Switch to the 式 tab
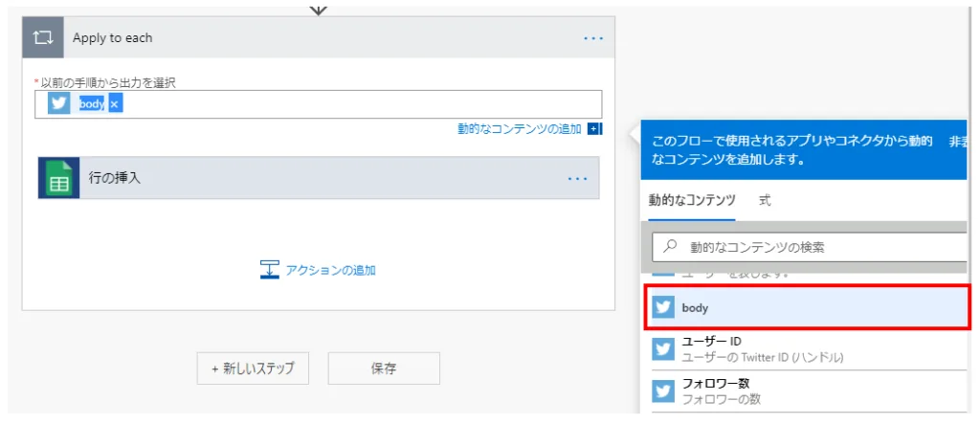 765,201
